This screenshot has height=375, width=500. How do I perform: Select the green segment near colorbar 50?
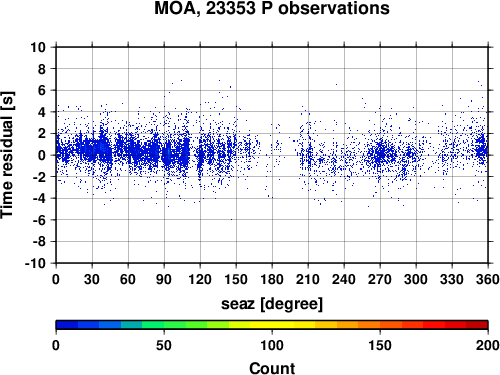(164, 325)
